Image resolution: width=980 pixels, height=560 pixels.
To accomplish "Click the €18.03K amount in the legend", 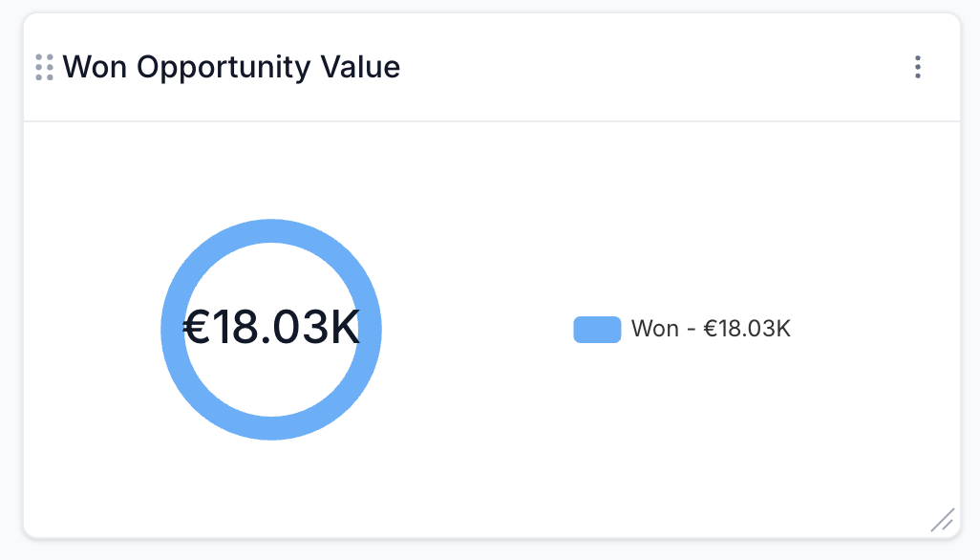I will (747, 329).
